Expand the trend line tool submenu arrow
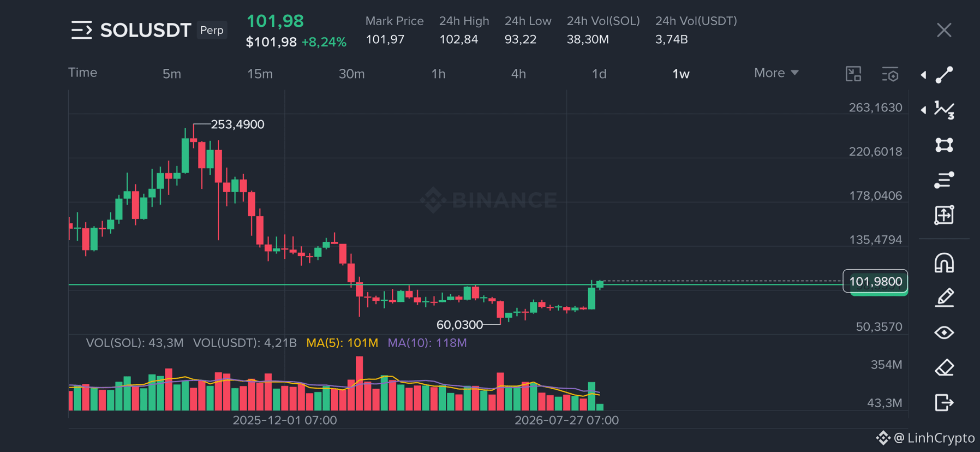 923,75
